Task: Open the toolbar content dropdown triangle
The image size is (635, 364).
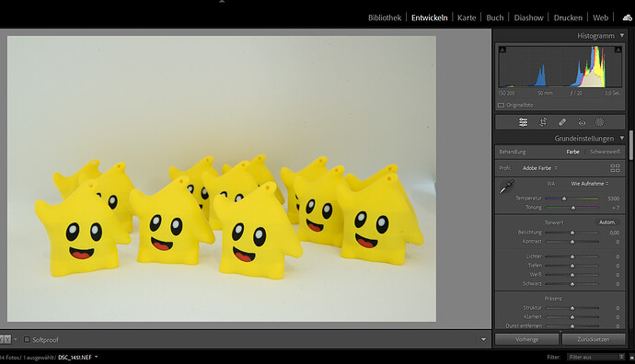Action: pyautogui.click(x=483, y=339)
